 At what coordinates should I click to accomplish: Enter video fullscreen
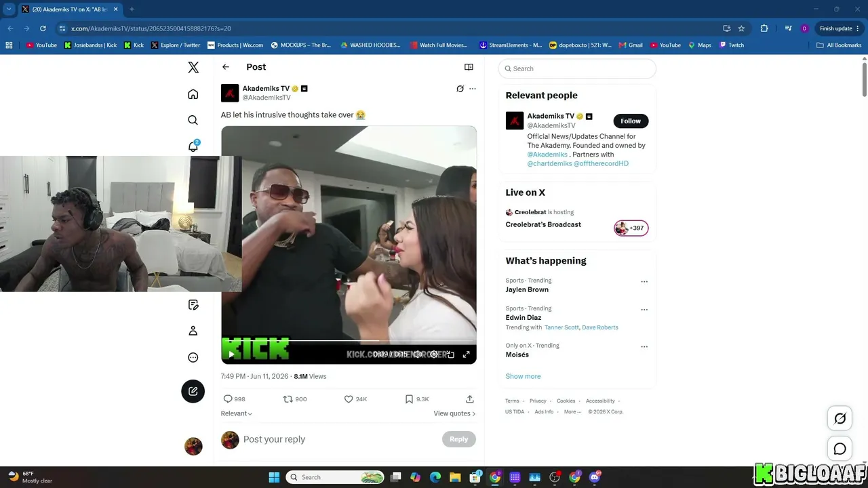coord(467,354)
